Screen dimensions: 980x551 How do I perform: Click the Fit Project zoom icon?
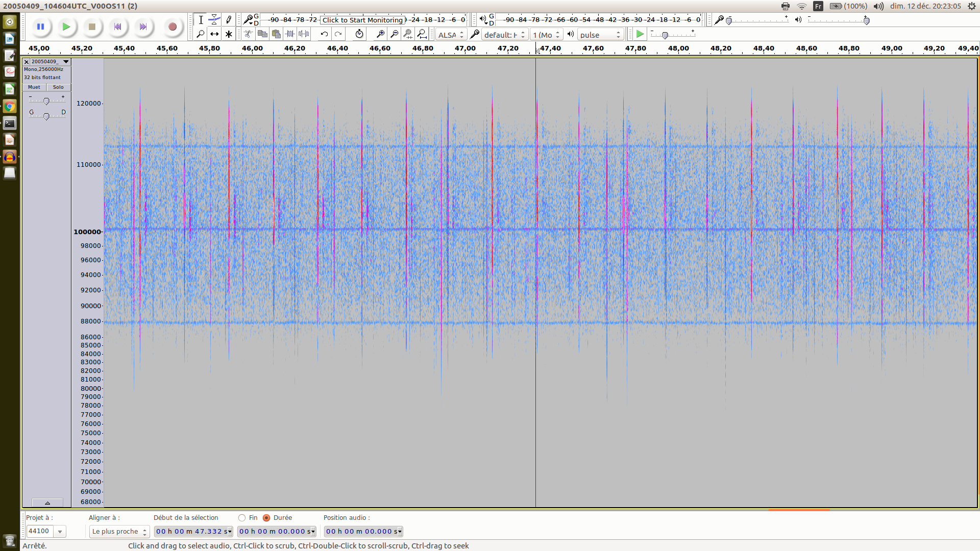(422, 34)
